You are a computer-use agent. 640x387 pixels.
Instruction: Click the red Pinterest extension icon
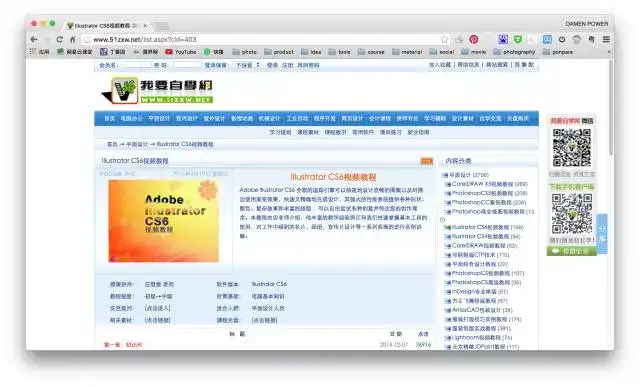473,40
